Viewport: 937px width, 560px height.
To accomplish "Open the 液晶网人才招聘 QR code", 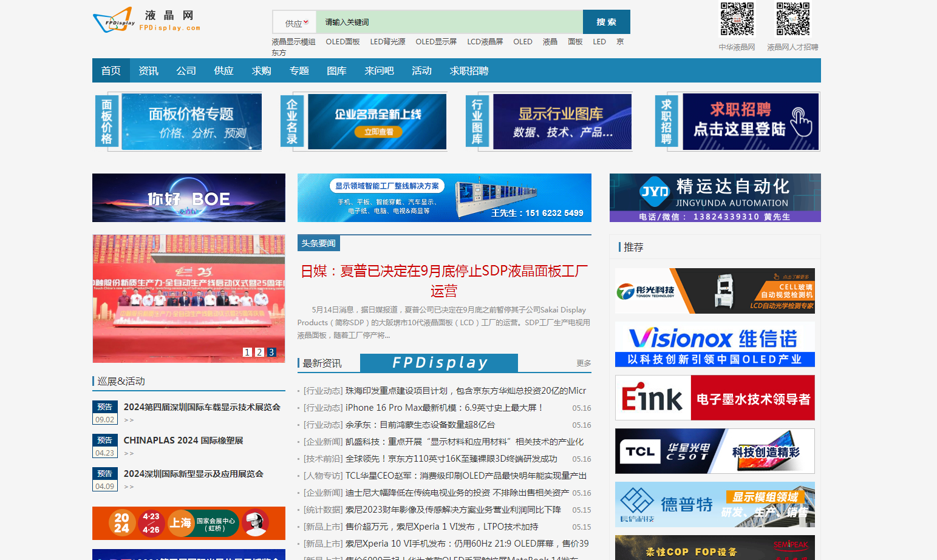I will point(792,19).
